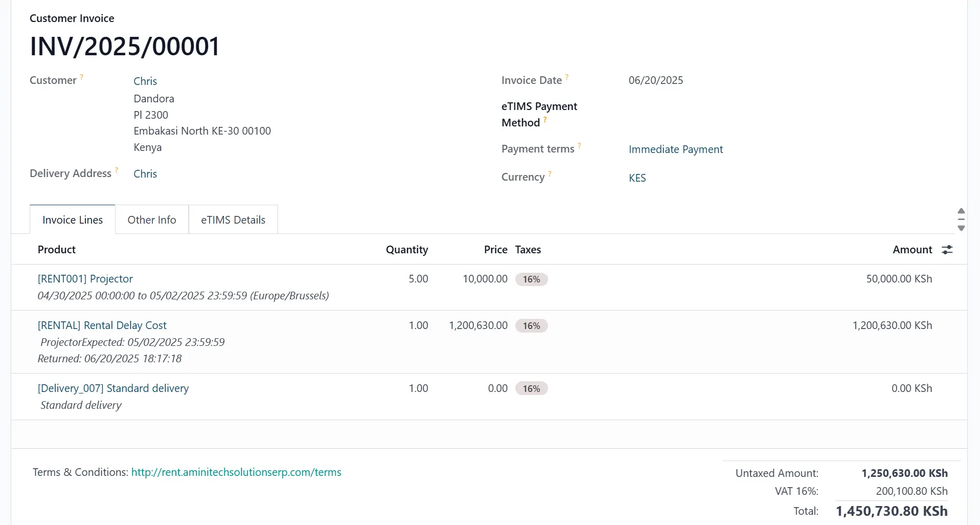The height and width of the screenshot is (525, 980).
Task: Click help icon next to Payment terms
Action: pos(579,146)
